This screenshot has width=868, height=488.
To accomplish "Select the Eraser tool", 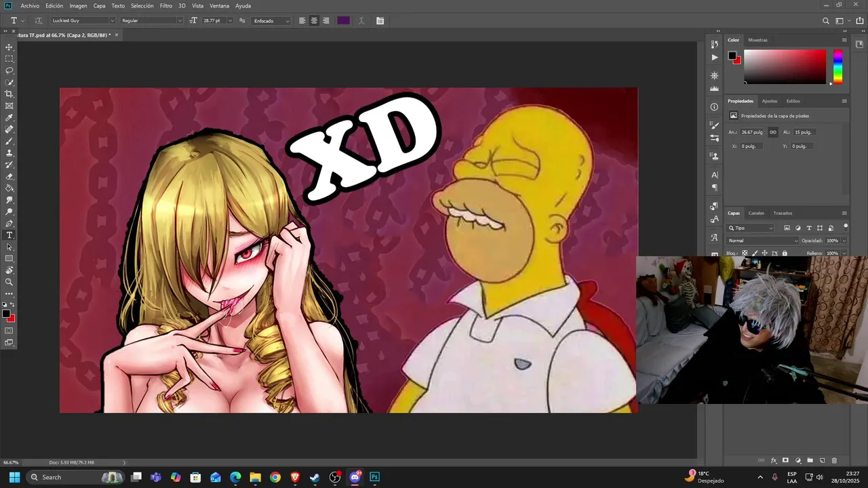I will [9, 176].
